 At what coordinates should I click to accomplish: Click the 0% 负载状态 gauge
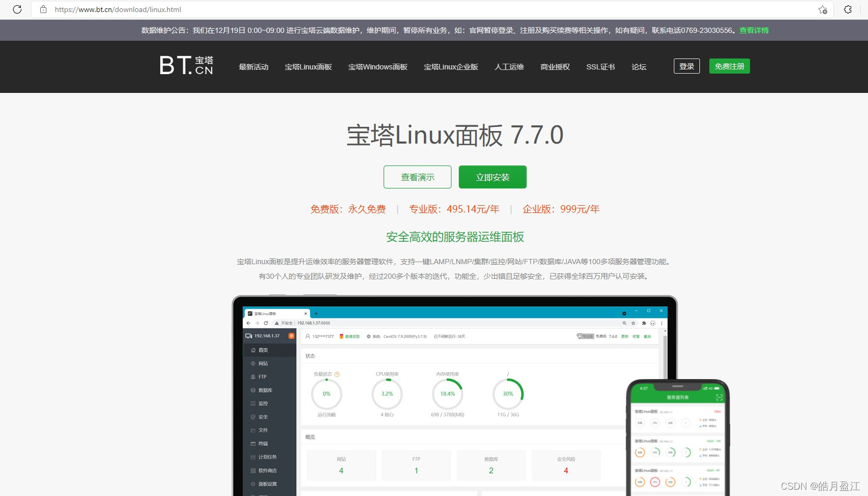pos(327,394)
